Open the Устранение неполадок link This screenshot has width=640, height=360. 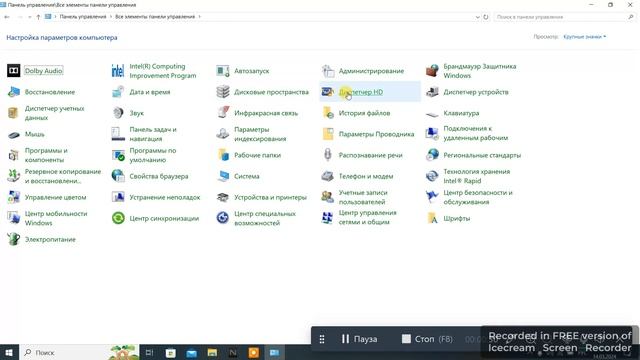click(165, 198)
